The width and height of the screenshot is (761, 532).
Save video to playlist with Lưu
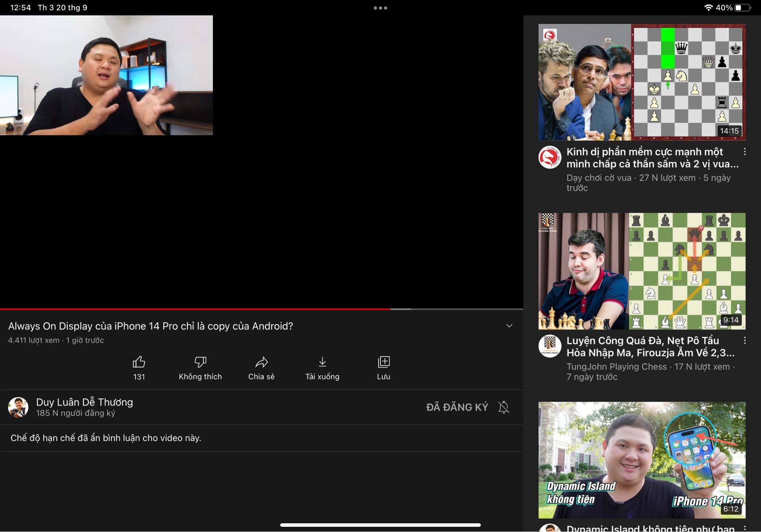(x=383, y=368)
